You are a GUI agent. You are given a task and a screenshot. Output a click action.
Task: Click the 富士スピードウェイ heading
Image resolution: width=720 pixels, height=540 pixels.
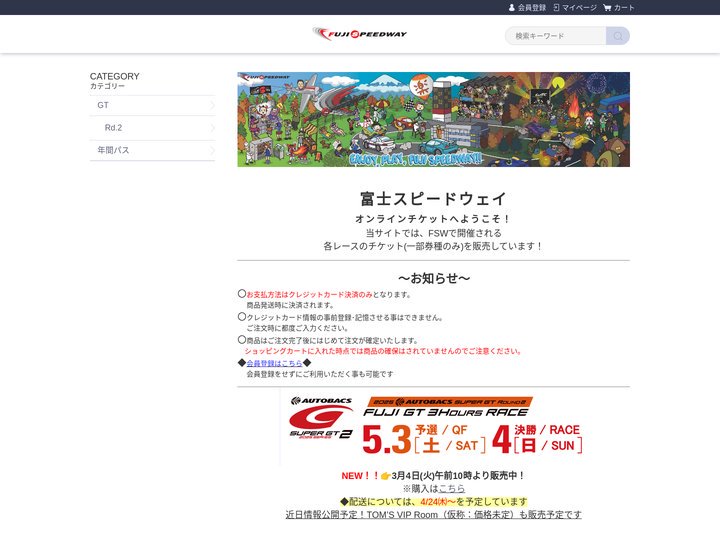tap(433, 199)
